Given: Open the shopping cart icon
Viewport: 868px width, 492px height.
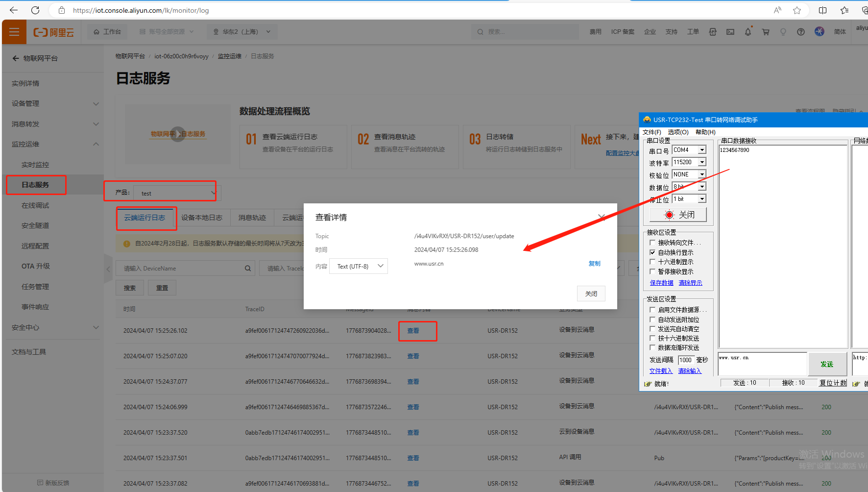Looking at the screenshot, I should pos(765,32).
